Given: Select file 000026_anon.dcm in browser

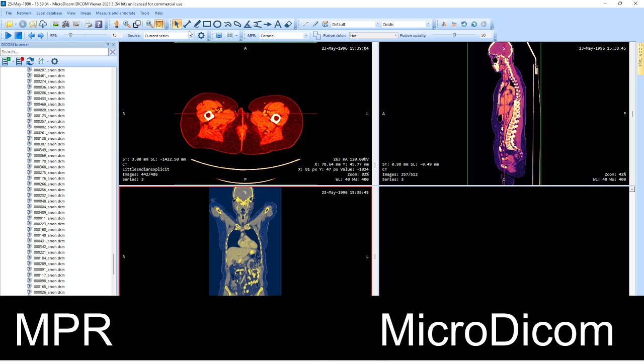Looking at the screenshot, I should [x=49, y=292].
